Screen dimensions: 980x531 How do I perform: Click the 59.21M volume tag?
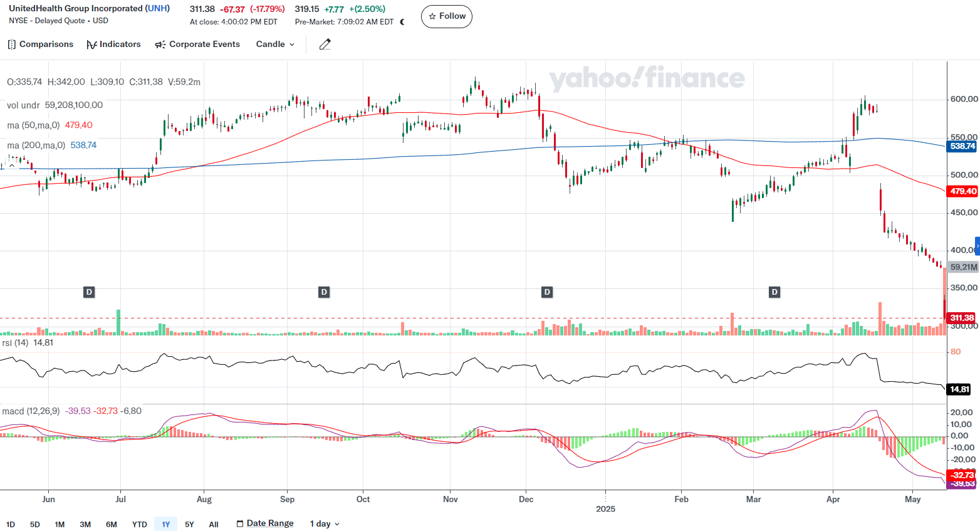963,267
